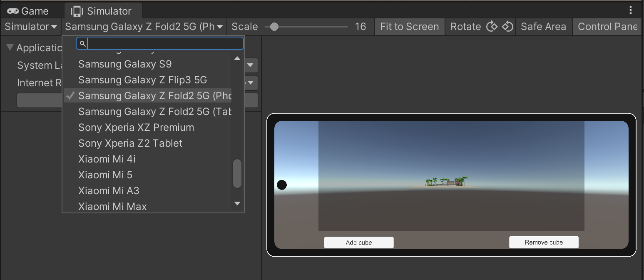Choose Samsung Galaxy Z Flip3 5G
This screenshot has width=644, height=280.
(147, 80)
